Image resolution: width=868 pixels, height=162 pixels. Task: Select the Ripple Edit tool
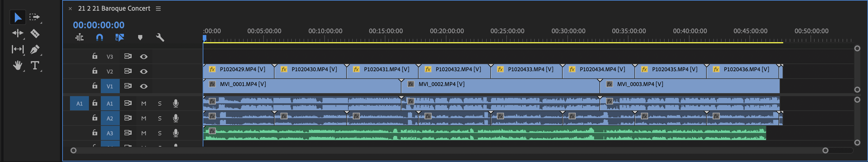(x=17, y=33)
